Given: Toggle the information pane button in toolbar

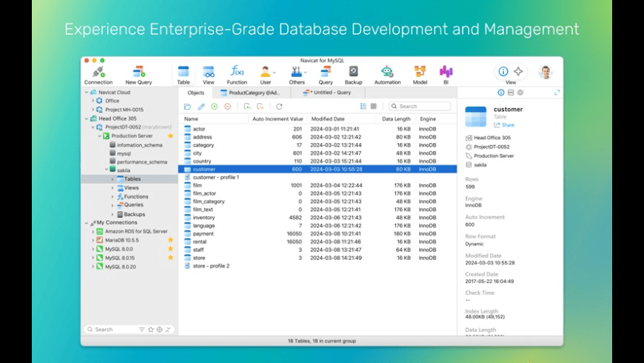Looking at the screenshot, I should pos(503,71).
